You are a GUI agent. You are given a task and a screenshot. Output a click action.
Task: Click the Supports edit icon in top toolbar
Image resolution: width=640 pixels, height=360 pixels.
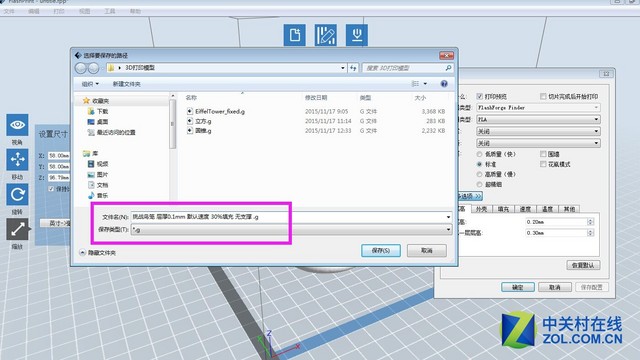(x=326, y=35)
